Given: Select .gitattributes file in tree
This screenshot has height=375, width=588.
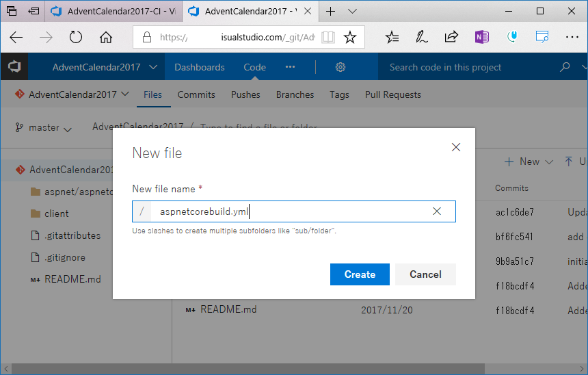Looking at the screenshot, I should pos(66,235).
